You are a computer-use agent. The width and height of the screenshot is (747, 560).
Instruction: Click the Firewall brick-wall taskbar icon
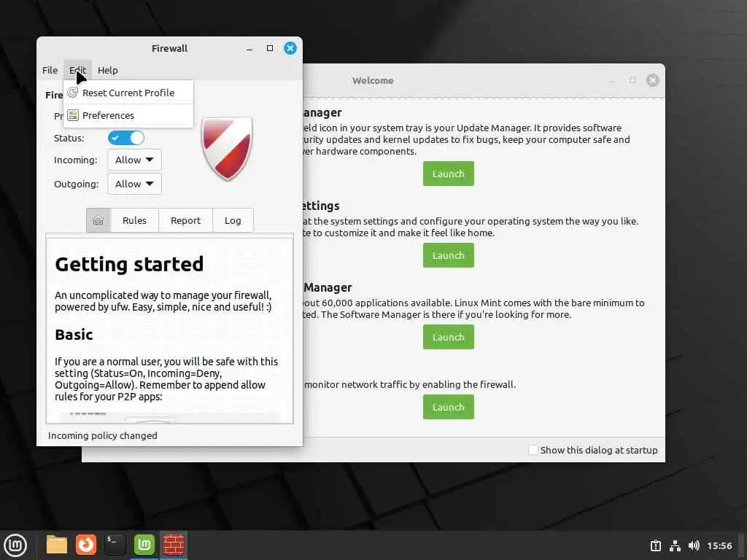pos(174,545)
